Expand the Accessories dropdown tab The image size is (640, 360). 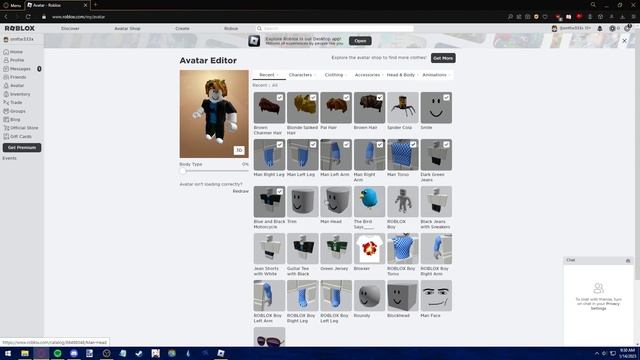(x=369, y=75)
